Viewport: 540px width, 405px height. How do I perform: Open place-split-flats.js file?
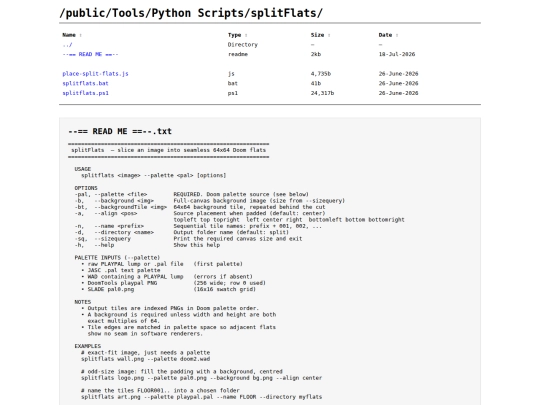point(95,74)
